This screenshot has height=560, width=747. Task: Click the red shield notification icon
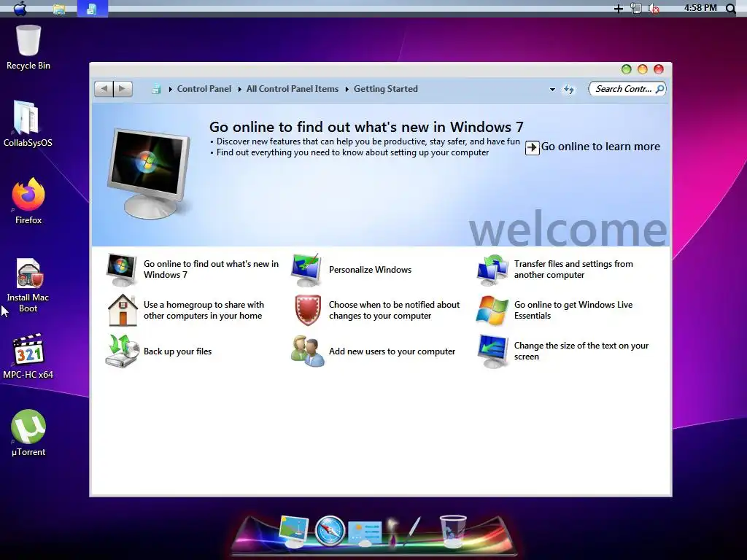(x=308, y=310)
